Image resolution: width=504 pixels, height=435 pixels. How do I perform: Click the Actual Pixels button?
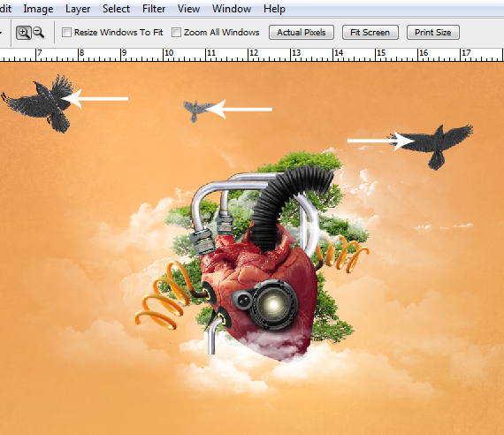tap(302, 32)
